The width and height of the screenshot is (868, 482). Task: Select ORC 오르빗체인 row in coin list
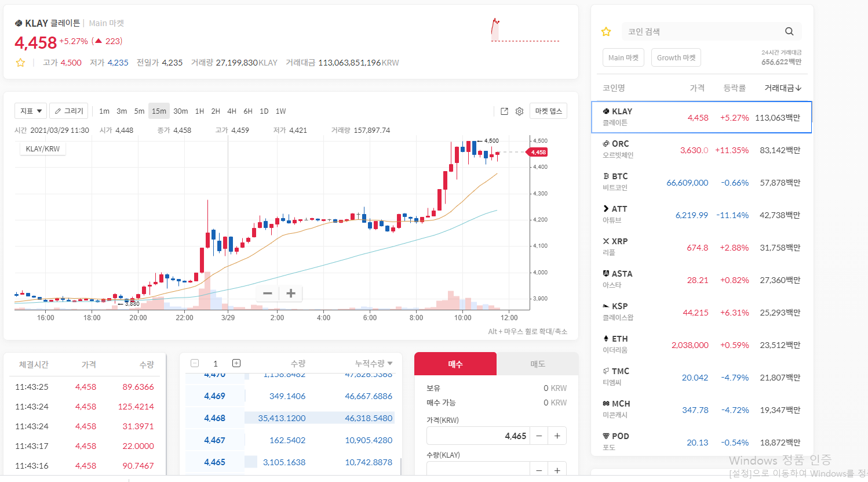coord(702,150)
